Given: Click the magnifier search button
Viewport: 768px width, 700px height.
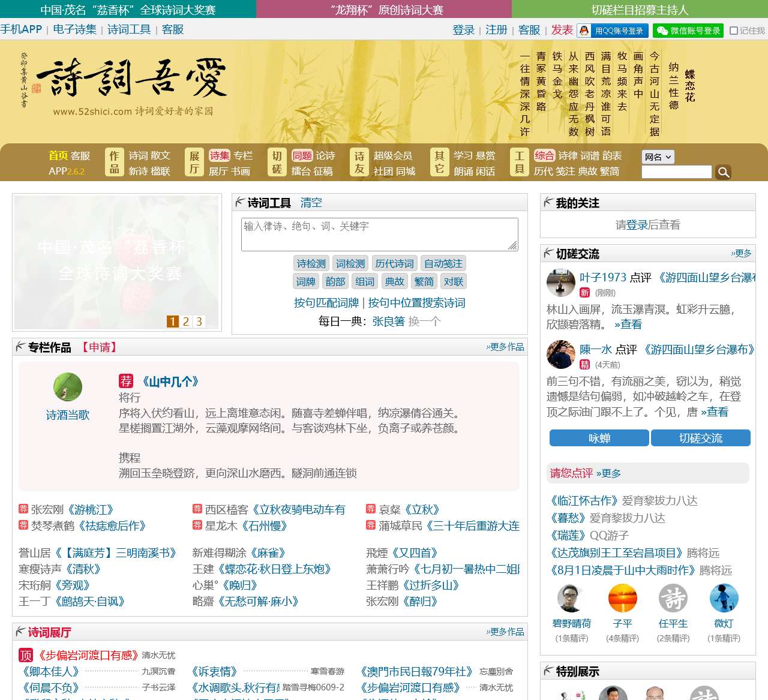Looking at the screenshot, I should (x=723, y=172).
